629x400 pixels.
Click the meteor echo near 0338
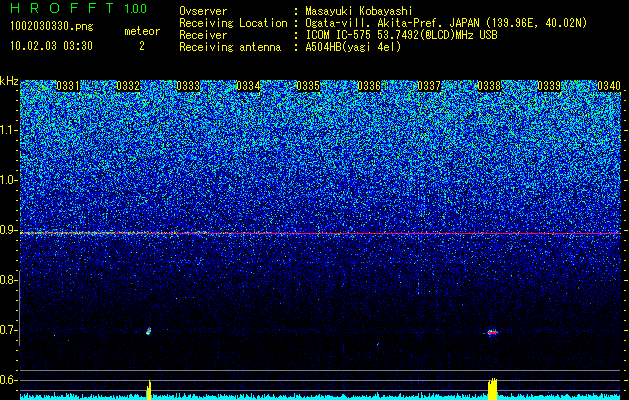pos(493,332)
